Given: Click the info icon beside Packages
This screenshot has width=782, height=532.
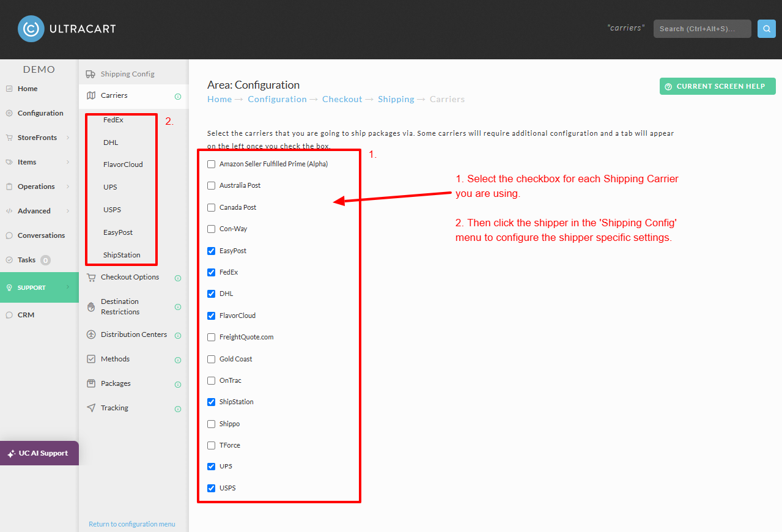Looking at the screenshot, I should click(x=178, y=385).
